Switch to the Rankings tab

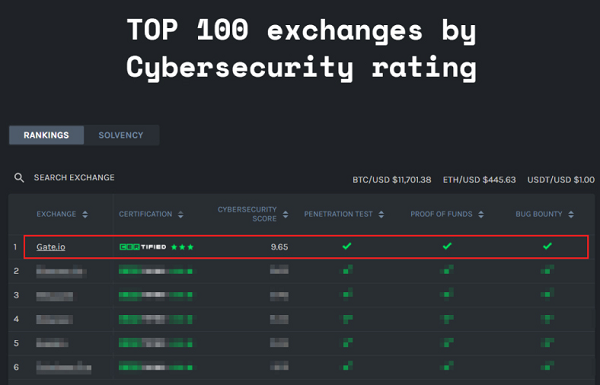click(x=46, y=135)
